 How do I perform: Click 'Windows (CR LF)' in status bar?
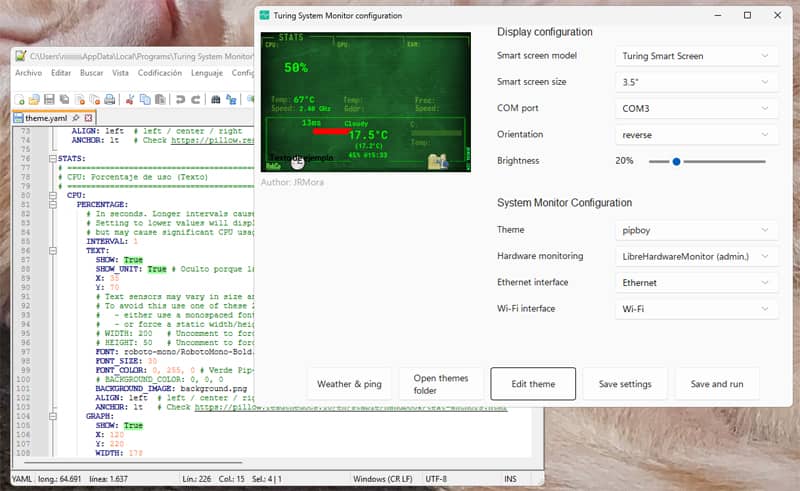(383, 479)
